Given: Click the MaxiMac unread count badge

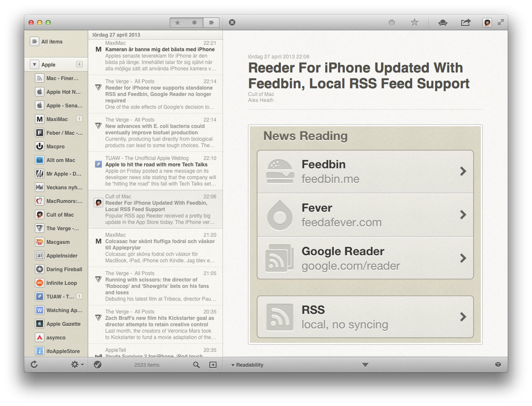Looking at the screenshot, I should 79,119.
